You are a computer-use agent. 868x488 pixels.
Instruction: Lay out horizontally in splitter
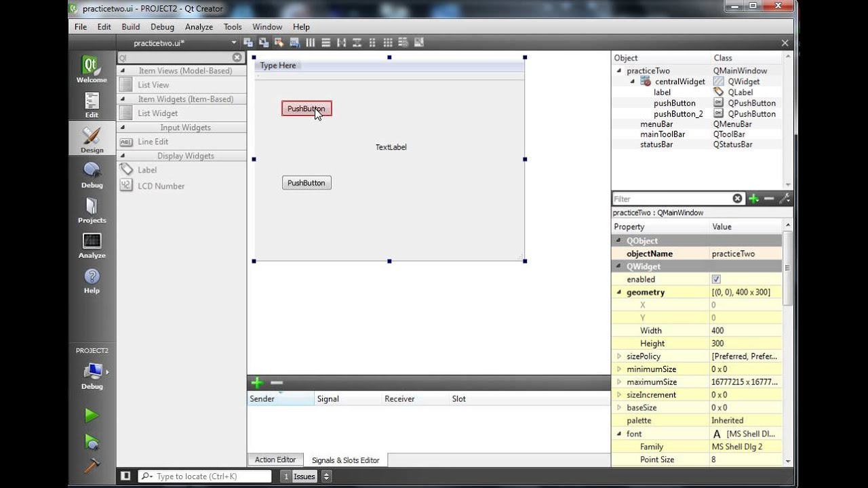(x=342, y=43)
